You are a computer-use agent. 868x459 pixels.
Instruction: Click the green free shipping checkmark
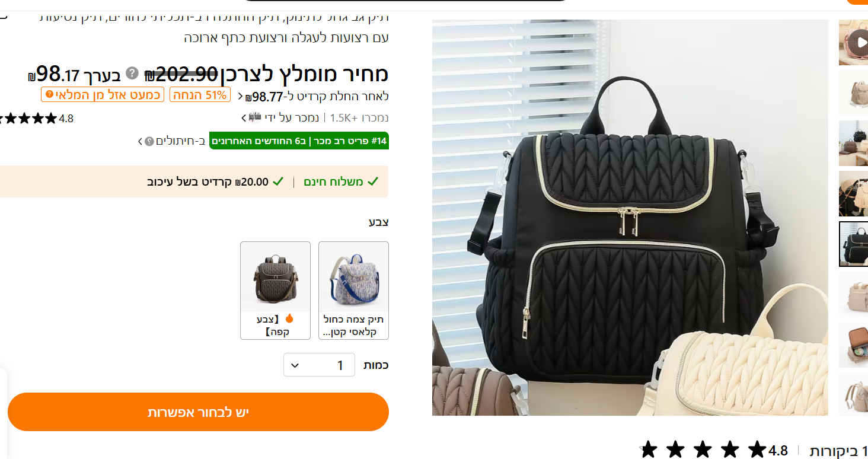tap(372, 181)
